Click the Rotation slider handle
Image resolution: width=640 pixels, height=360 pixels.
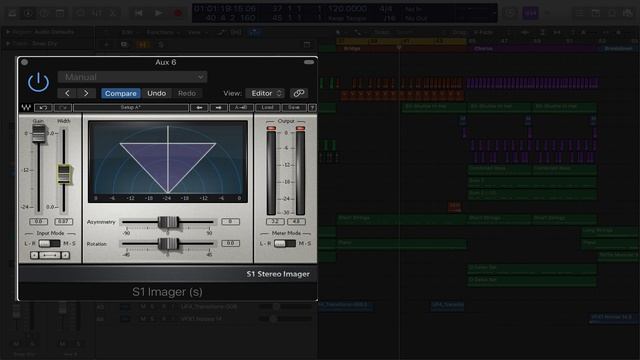(x=168, y=244)
